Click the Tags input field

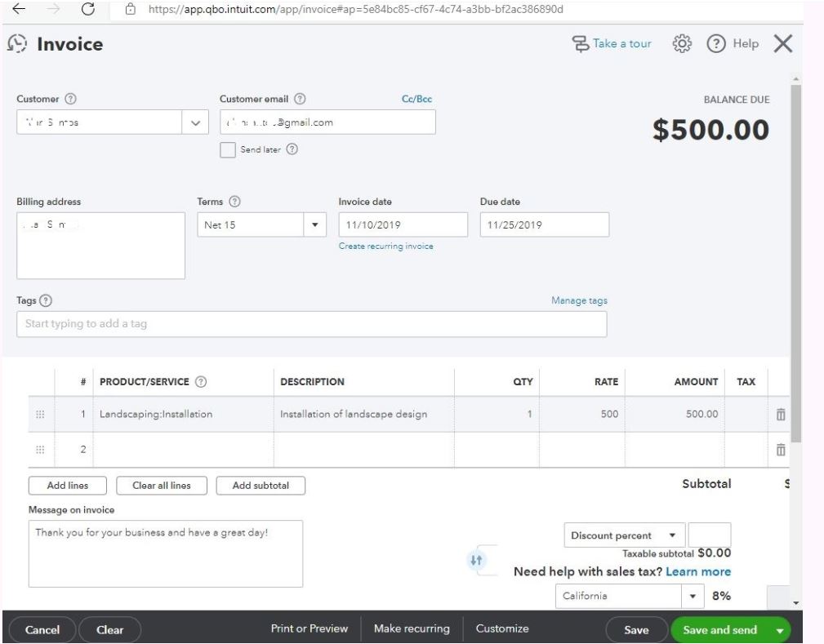coord(312,324)
